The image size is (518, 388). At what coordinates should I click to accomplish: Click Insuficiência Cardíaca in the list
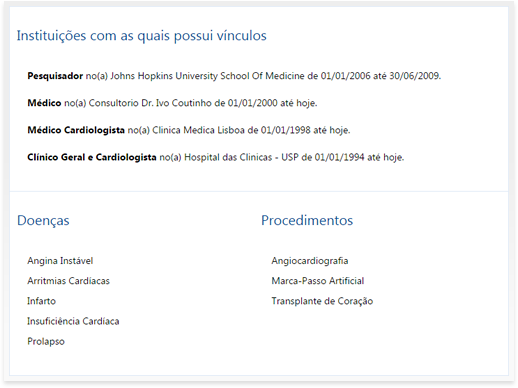[73, 321]
